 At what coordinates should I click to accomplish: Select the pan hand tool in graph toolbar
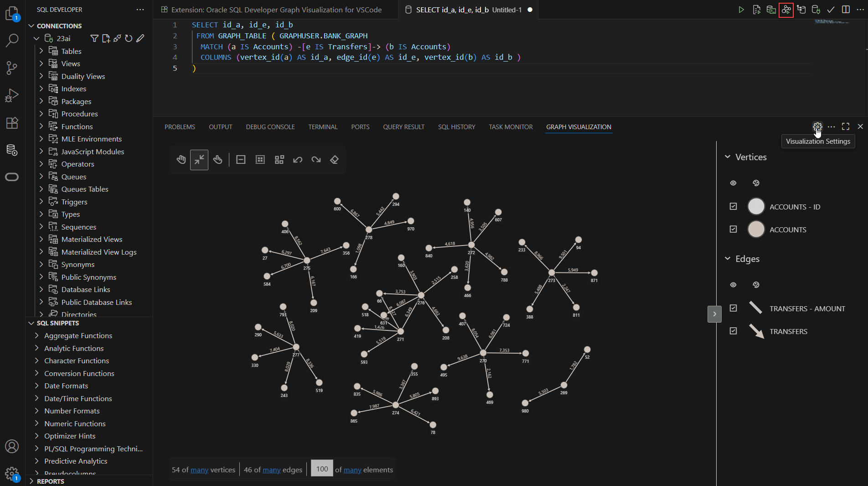(x=181, y=160)
